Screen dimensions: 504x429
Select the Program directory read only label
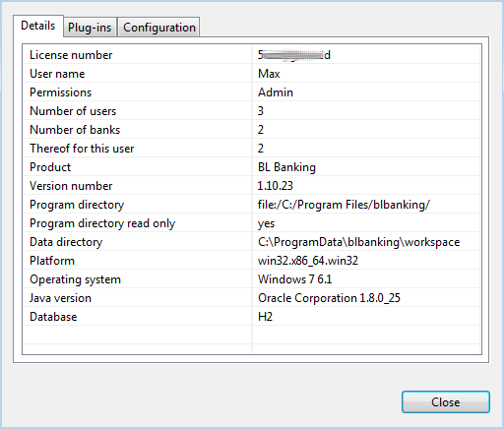point(102,223)
